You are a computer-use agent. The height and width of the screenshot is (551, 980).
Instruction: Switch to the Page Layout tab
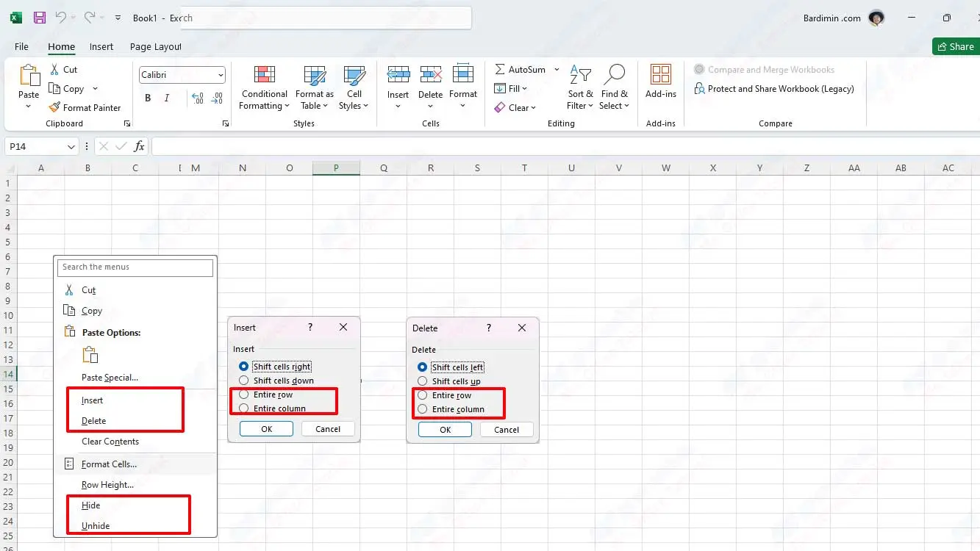point(155,46)
